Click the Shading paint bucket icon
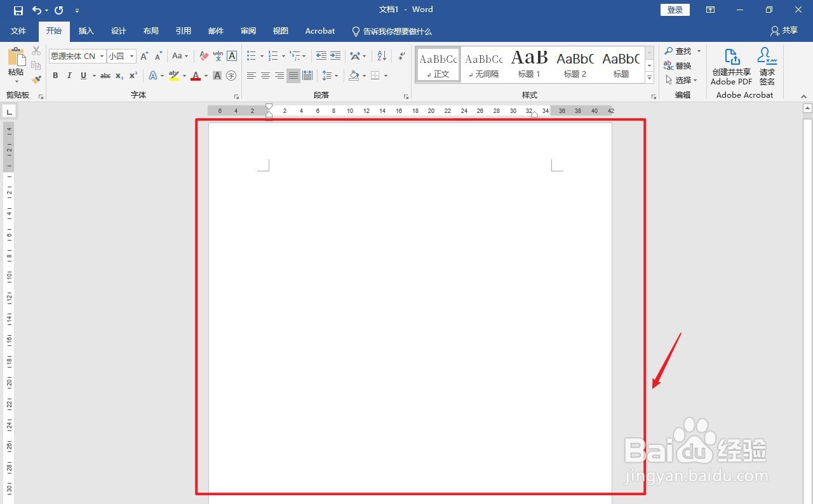 [x=354, y=76]
